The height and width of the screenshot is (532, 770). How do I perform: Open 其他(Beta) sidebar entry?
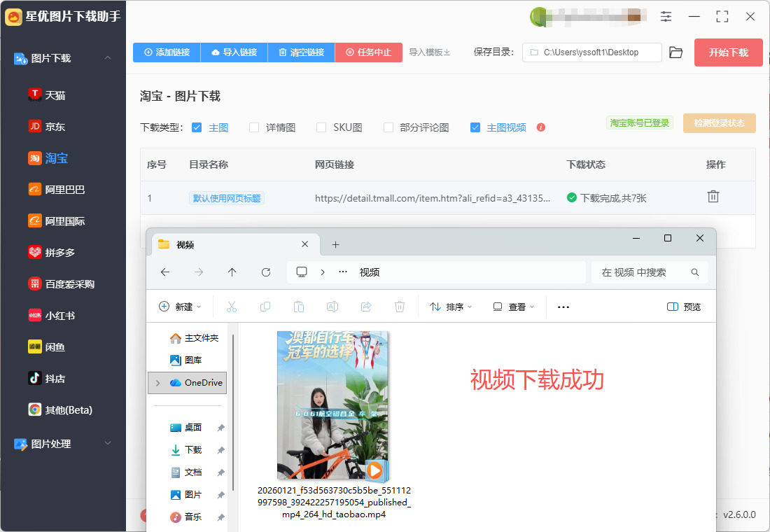point(60,409)
